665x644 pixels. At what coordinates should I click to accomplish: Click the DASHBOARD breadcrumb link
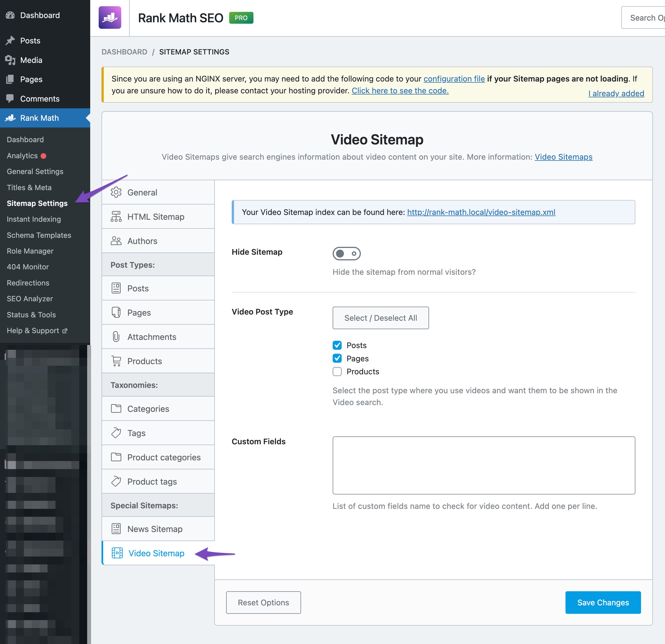point(125,52)
